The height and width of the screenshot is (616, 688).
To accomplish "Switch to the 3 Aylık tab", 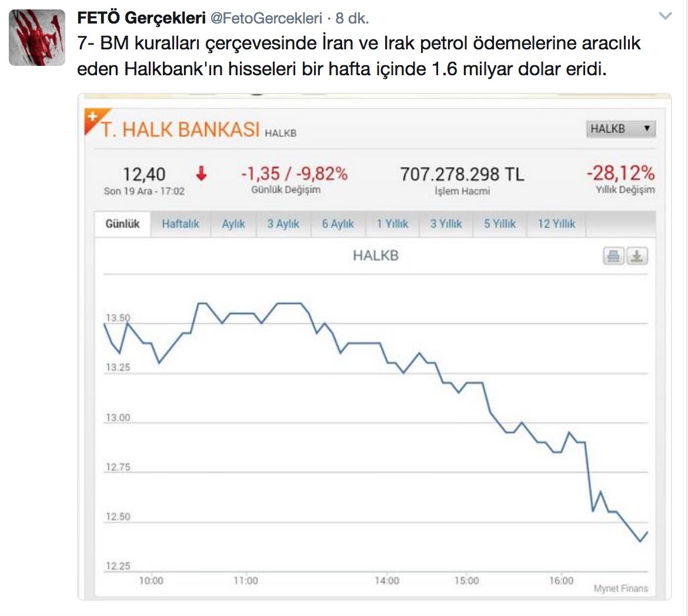I will (x=283, y=224).
